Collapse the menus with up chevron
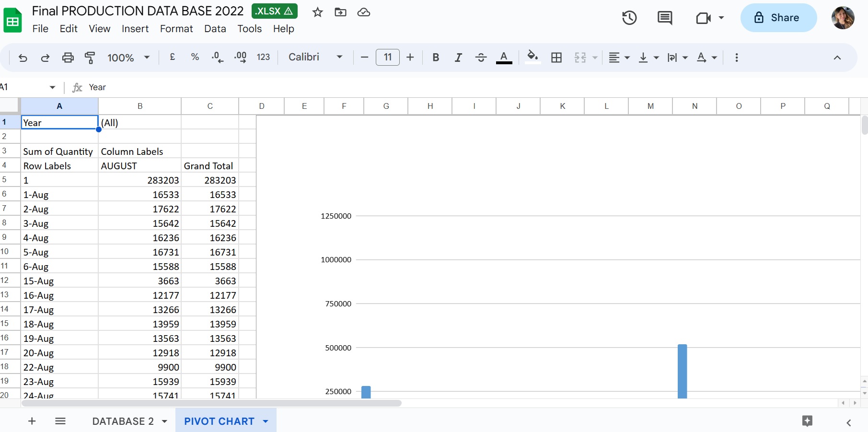This screenshot has height=432, width=868. (x=837, y=58)
